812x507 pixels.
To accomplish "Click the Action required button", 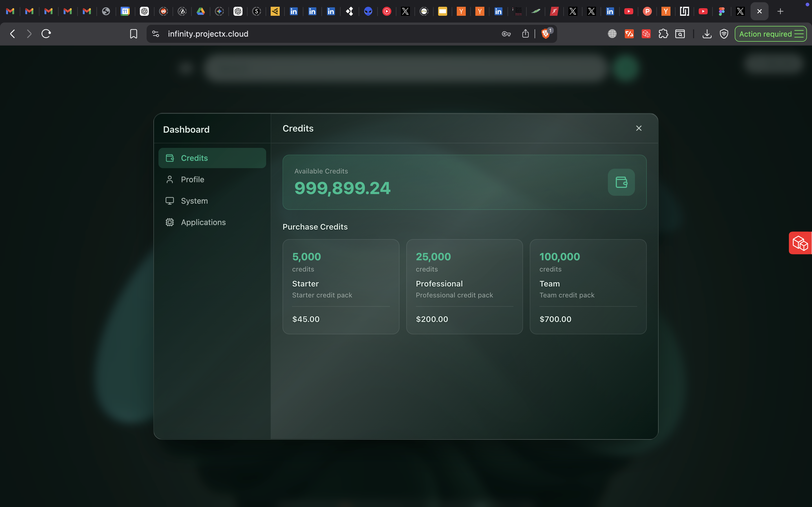I will [770, 34].
